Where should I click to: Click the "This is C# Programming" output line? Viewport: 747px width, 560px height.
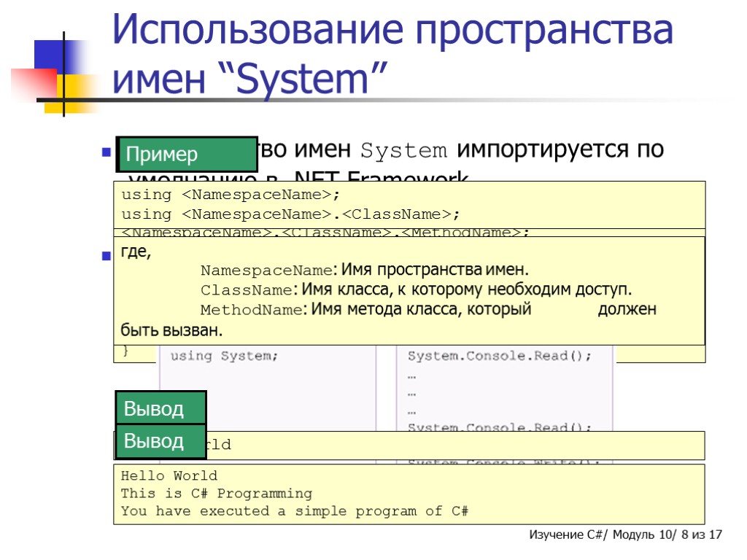point(217,494)
